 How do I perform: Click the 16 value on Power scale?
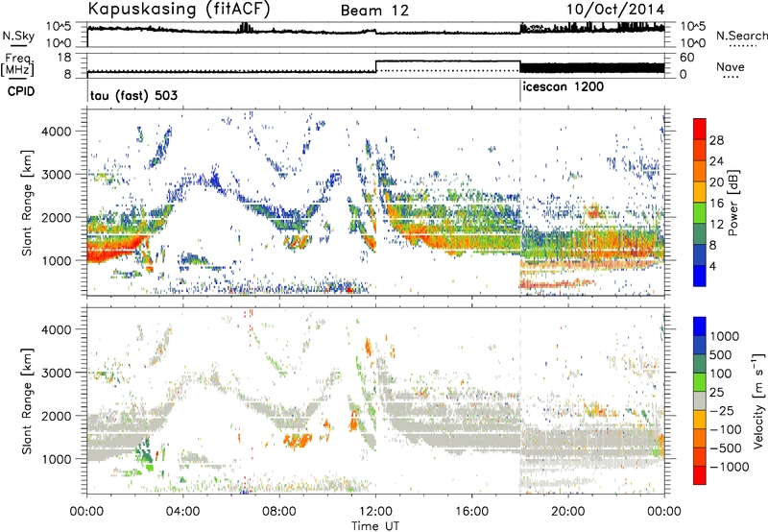pos(716,204)
